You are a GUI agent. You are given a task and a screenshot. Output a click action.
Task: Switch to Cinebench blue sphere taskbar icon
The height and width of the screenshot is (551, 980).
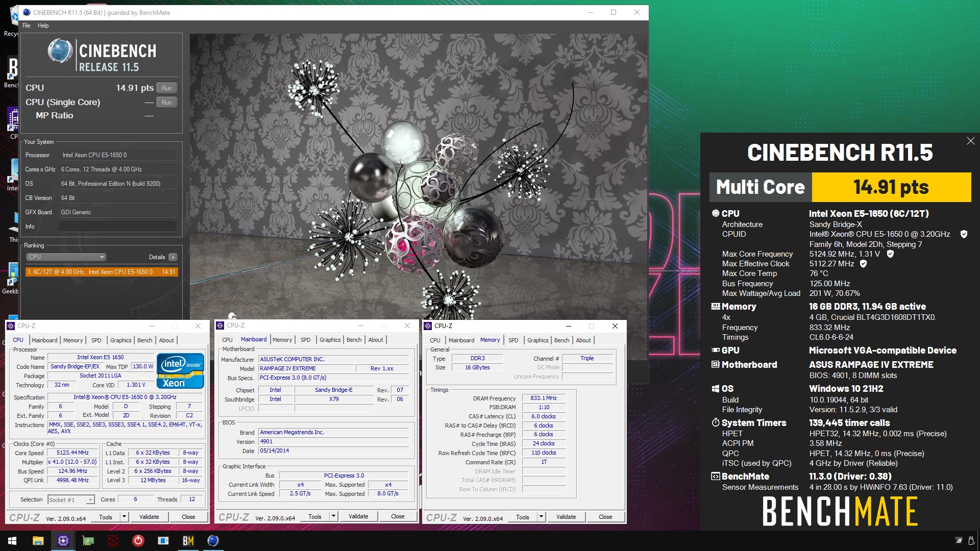click(x=213, y=541)
